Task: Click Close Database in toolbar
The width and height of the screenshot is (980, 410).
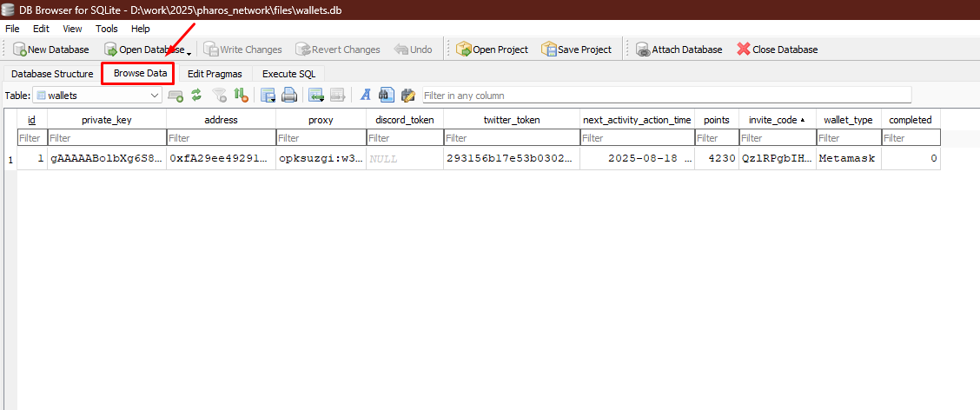Action: [777, 50]
